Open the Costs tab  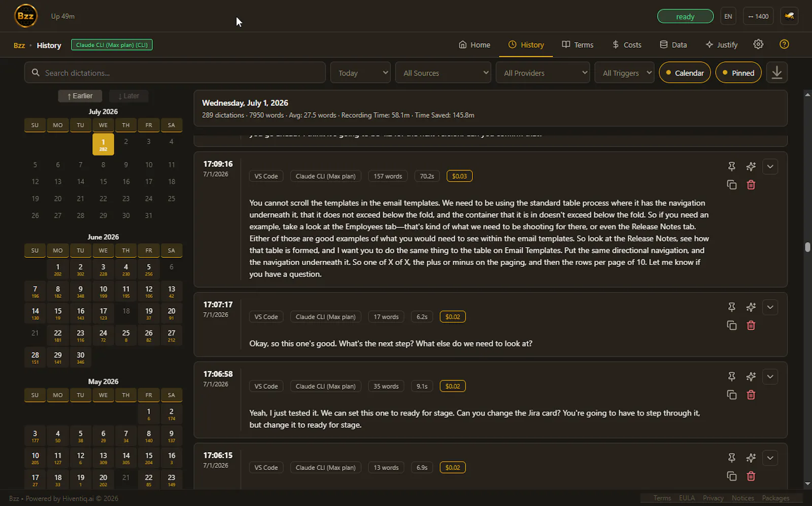click(627, 45)
